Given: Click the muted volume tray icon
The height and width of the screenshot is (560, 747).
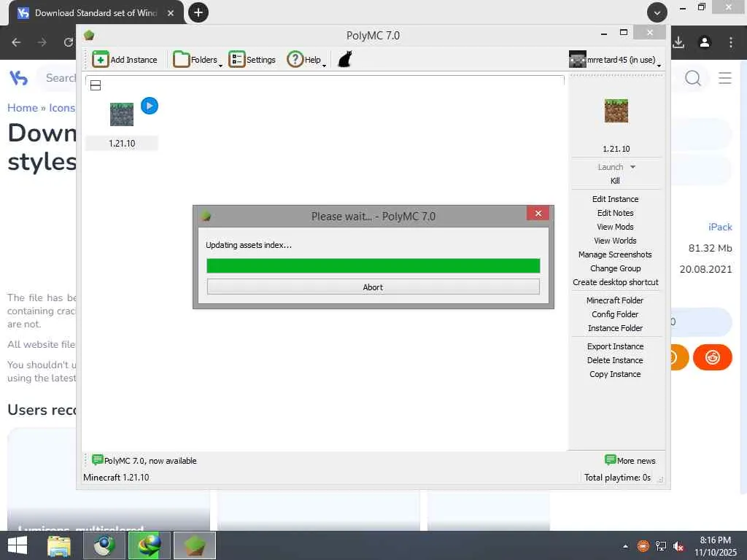Looking at the screenshot, I should point(678,546).
